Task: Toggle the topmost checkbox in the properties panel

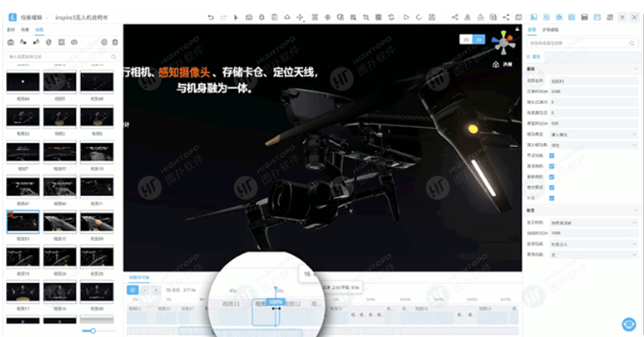Action: (x=552, y=155)
